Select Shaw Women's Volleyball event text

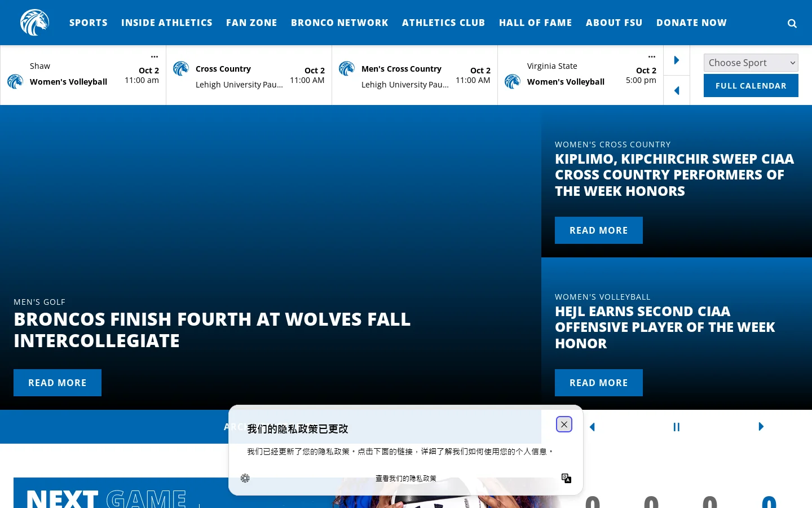pyautogui.click(x=68, y=82)
